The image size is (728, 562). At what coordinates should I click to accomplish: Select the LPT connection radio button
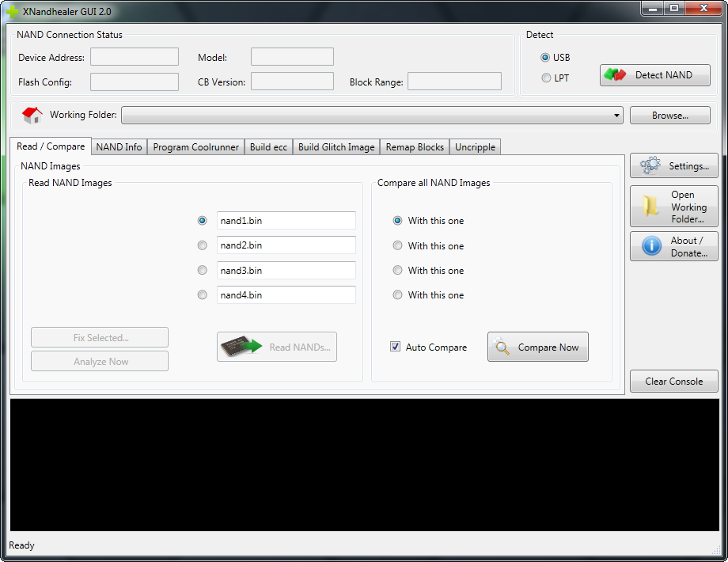(x=545, y=78)
